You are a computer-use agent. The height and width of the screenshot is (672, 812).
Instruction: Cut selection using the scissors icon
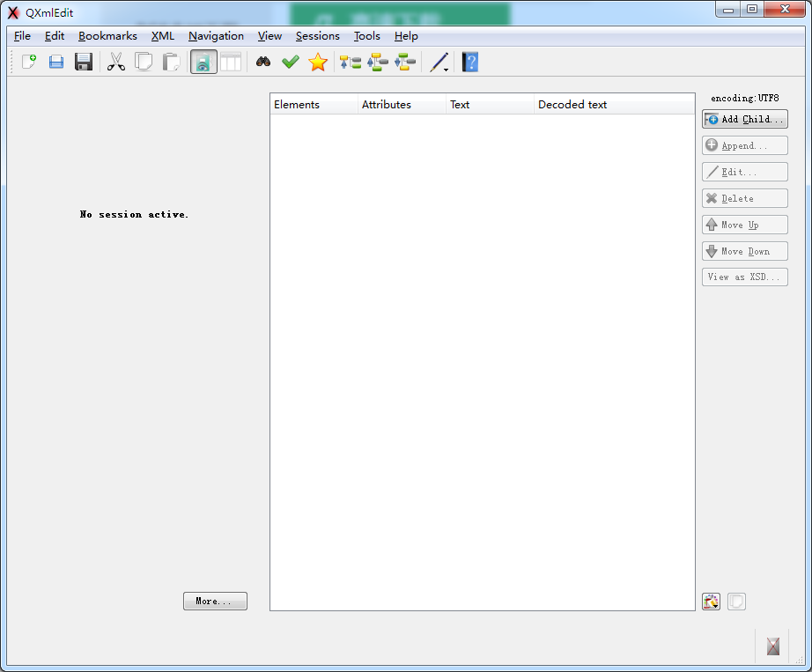tap(116, 63)
